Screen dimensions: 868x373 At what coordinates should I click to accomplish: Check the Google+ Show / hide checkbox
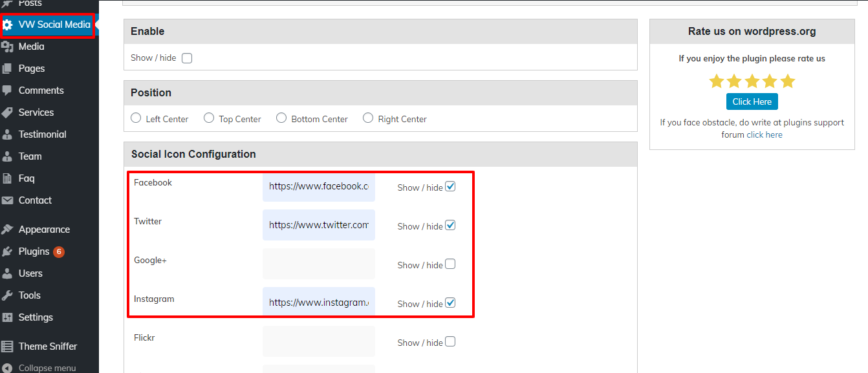(x=450, y=264)
